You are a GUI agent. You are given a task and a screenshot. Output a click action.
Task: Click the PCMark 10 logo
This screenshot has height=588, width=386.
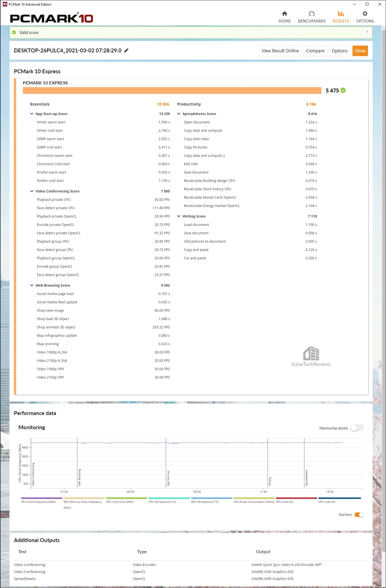[52, 18]
